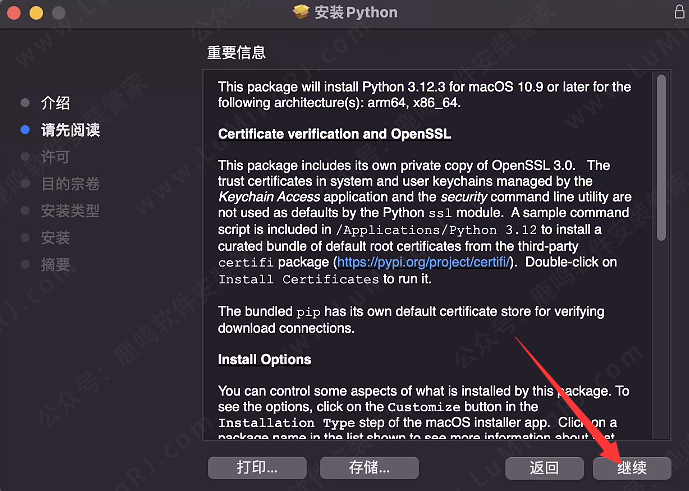
Task: Close the Python installer window
Action: coord(16,13)
